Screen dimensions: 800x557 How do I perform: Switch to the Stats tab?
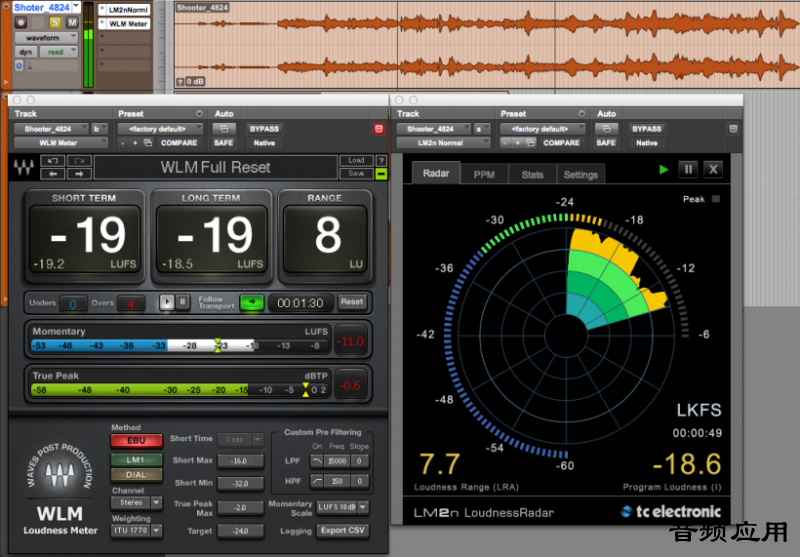[x=532, y=174]
